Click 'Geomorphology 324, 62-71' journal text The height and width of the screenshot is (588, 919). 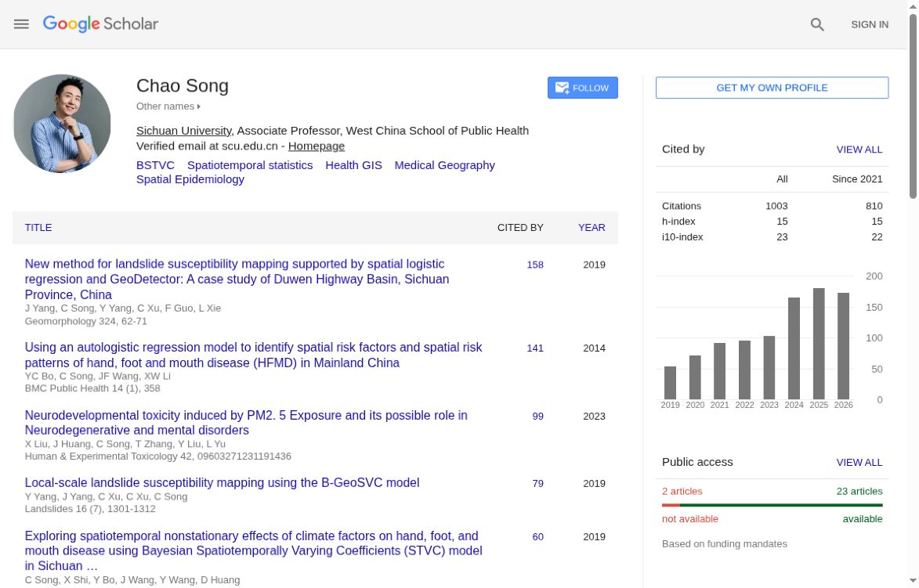click(85, 322)
